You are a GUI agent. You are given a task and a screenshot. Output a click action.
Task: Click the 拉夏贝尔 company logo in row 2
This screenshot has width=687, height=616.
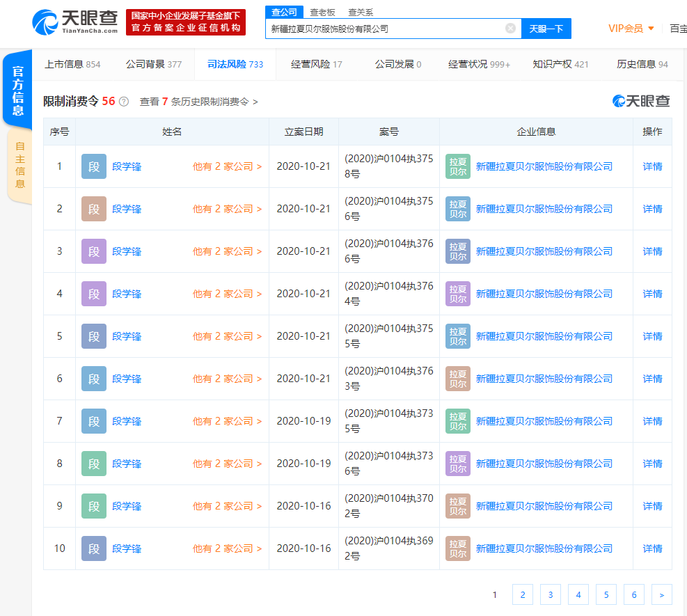click(458, 209)
